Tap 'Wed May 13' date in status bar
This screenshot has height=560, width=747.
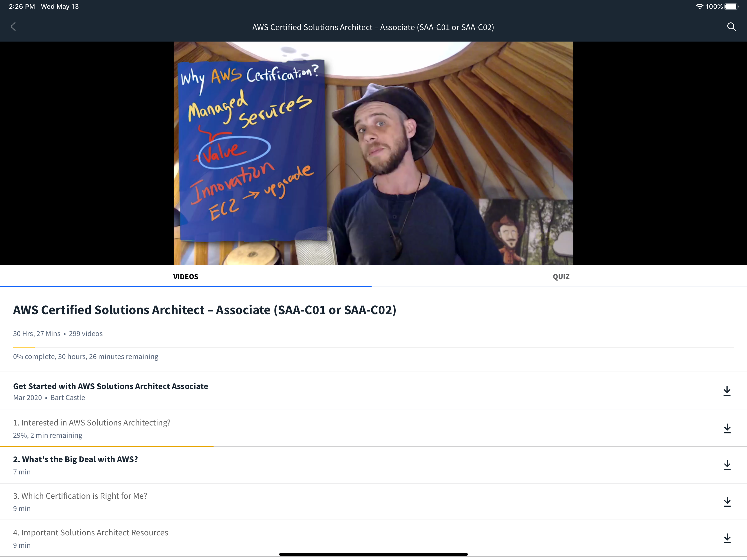(60, 6)
